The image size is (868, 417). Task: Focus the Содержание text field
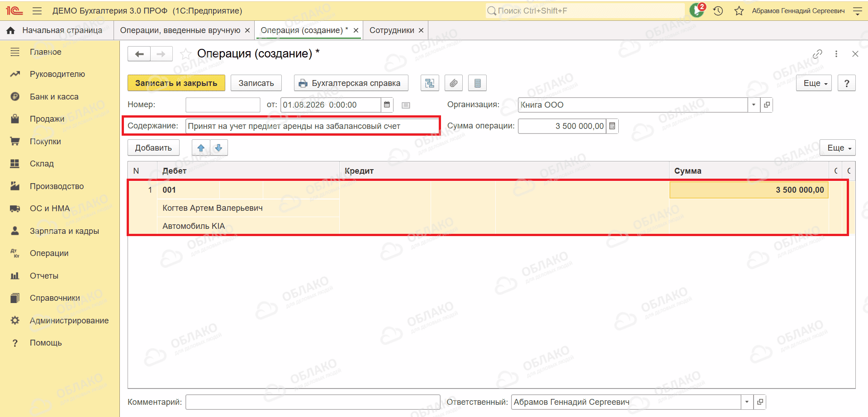(312, 126)
